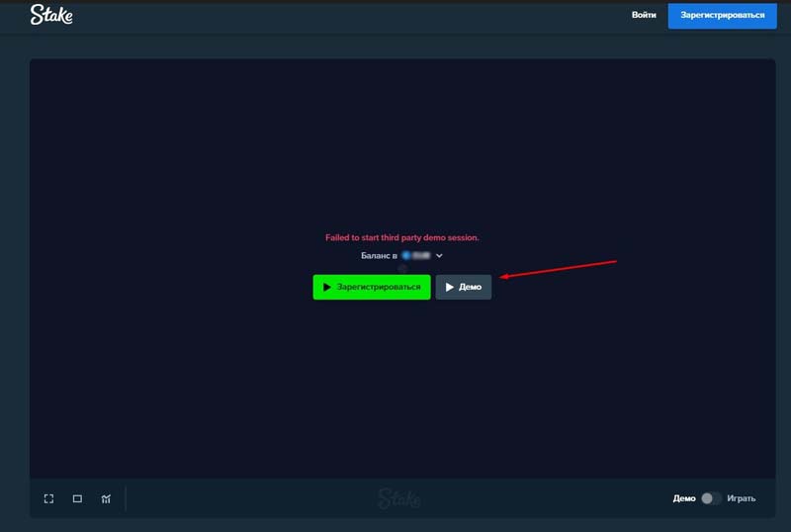Open the Войти login link
This screenshot has height=532, width=791.
click(644, 15)
